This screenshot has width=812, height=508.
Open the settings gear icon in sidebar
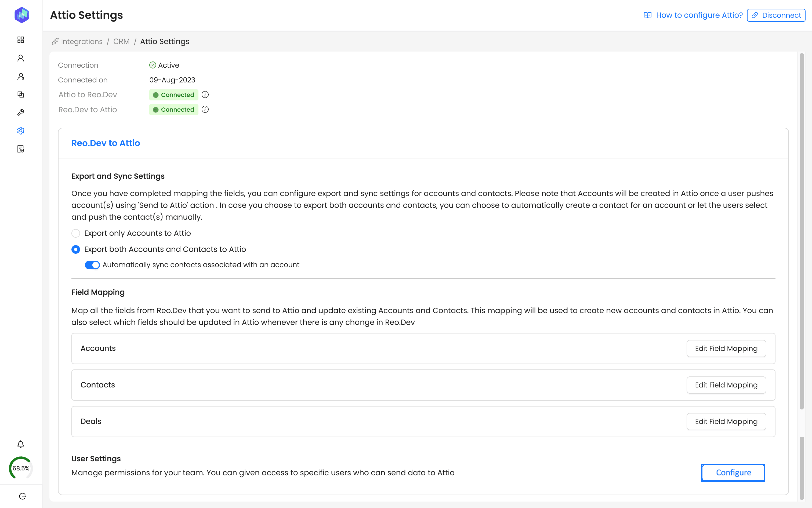tap(21, 131)
